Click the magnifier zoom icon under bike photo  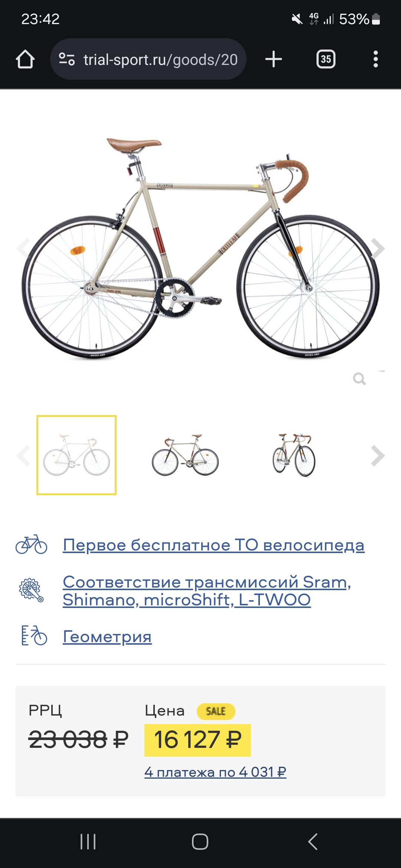[x=359, y=379]
